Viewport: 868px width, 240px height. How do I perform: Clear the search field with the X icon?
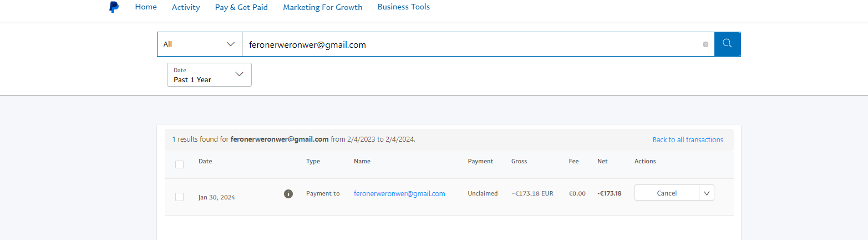click(705, 44)
